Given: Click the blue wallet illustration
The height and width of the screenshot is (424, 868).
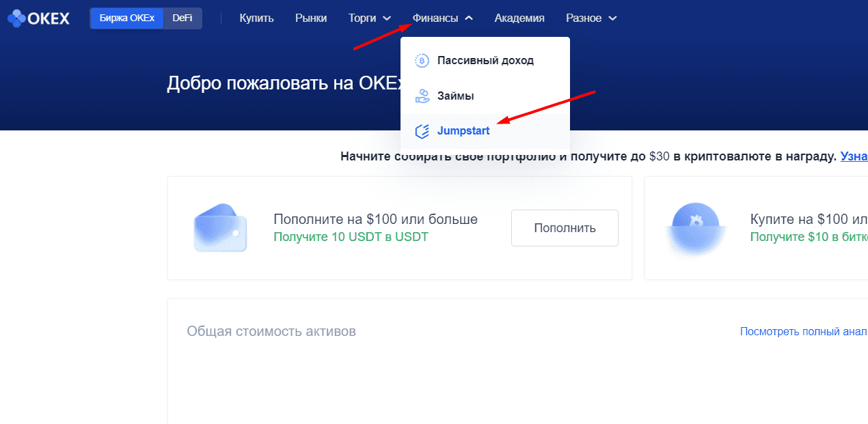Looking at the screenshot, I should tap(219, 228).
